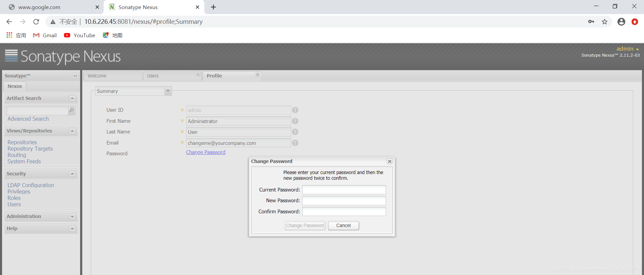
Task: Click help icon next to Last Name
Action: coord(295,132)
